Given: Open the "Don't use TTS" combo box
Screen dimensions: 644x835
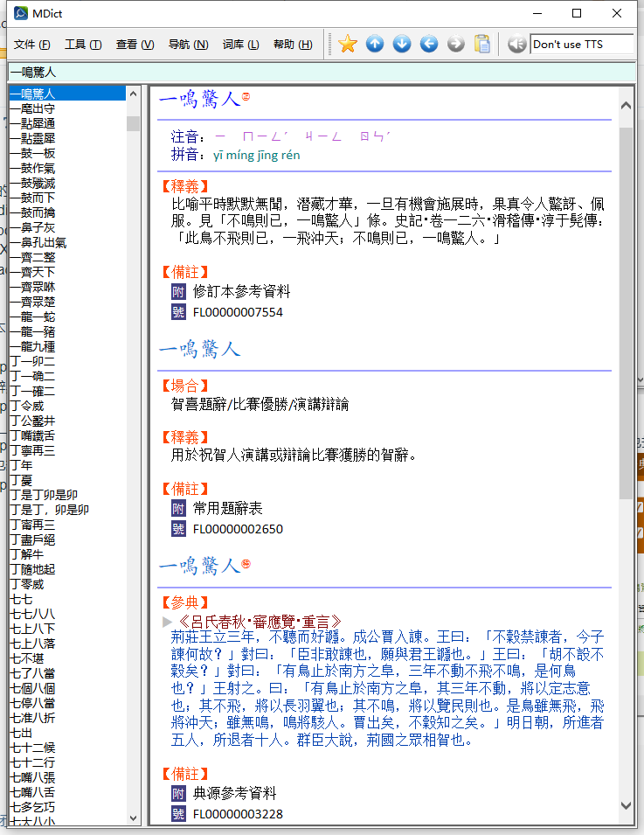Looking at the screenshot, I should pyautogui.click(x=581, y=44).
